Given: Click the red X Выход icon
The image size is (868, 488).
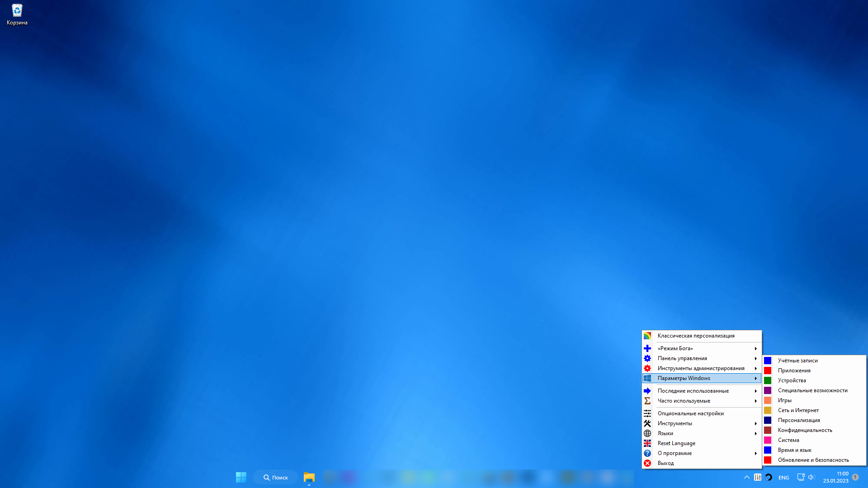Looking at the screenshot, I should [647, 463].
